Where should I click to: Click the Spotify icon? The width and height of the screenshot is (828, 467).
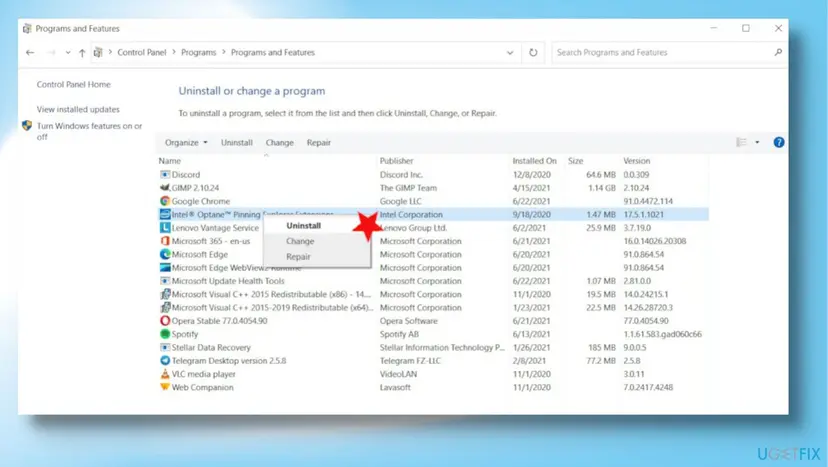[x=165, y=334]
